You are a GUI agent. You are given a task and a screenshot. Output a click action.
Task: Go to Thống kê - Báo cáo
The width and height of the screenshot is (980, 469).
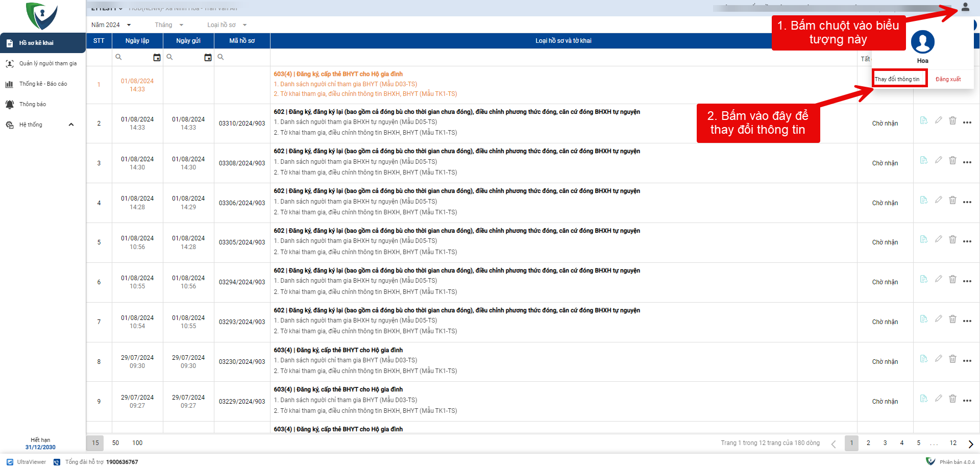pyautogui.click(x=43, y=84)
